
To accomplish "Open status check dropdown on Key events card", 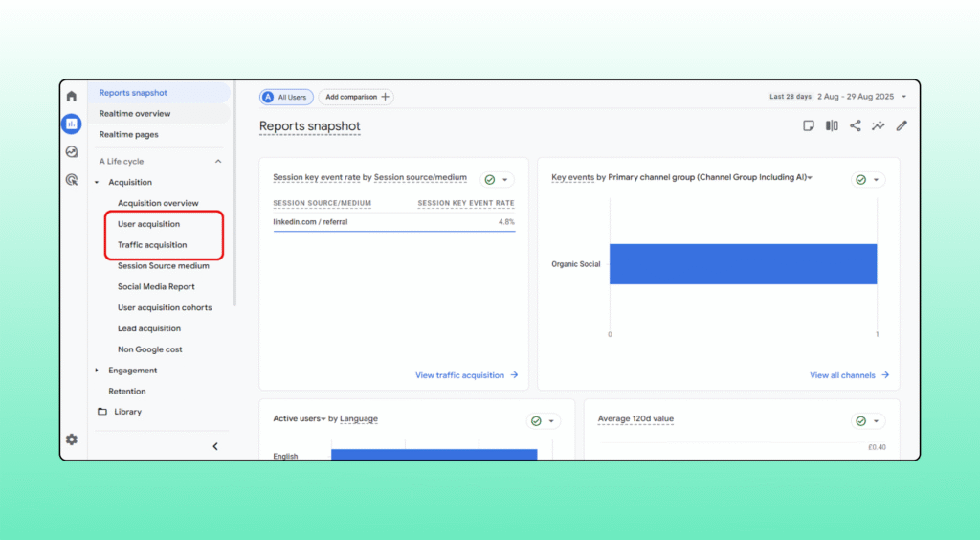I will [868, 179].
